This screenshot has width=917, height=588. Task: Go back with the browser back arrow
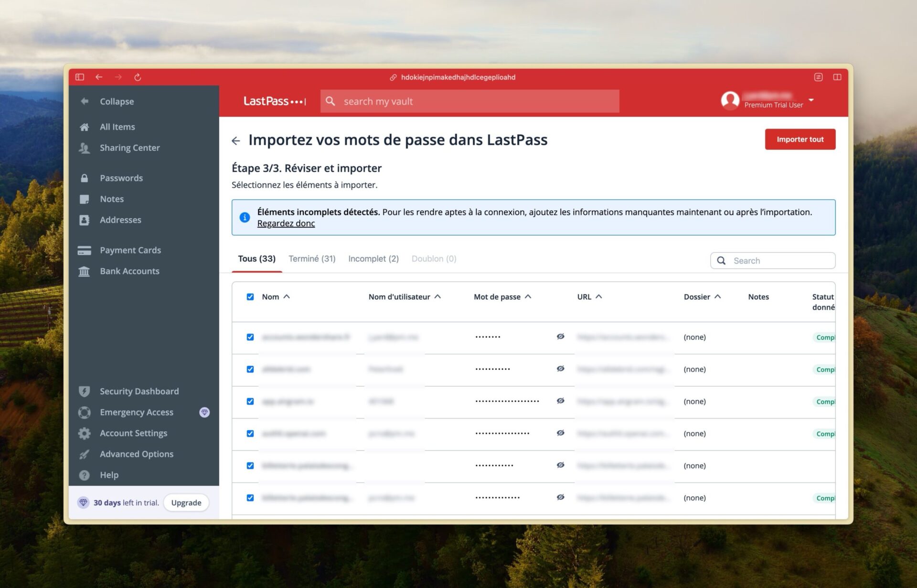(99, 77)
